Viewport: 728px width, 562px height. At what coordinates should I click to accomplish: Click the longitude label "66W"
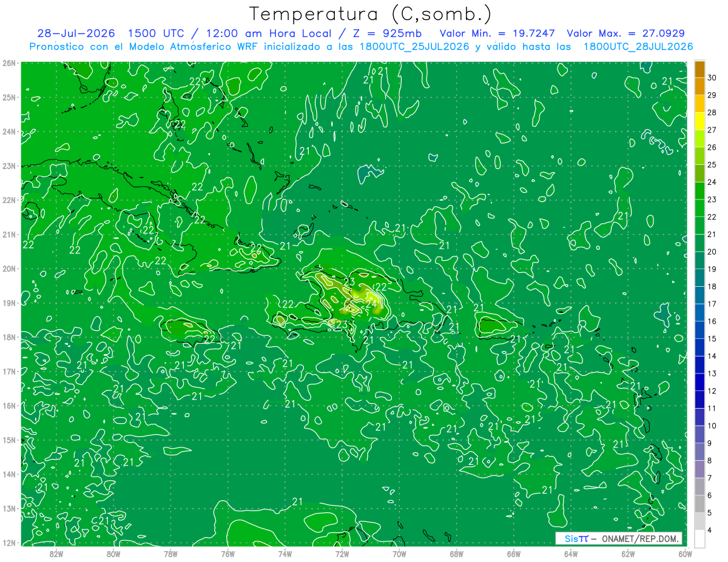coord(514,554)
